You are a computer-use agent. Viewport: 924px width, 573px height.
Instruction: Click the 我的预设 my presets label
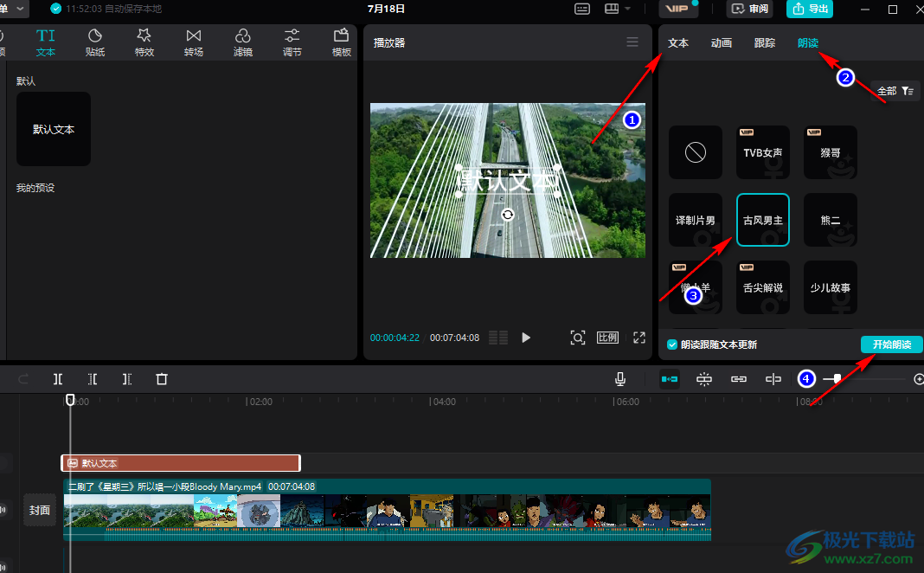coord(35,188)
